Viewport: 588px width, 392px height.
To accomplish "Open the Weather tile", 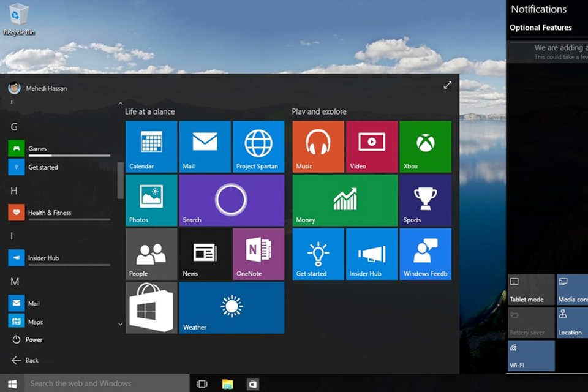I will point(232,307).
